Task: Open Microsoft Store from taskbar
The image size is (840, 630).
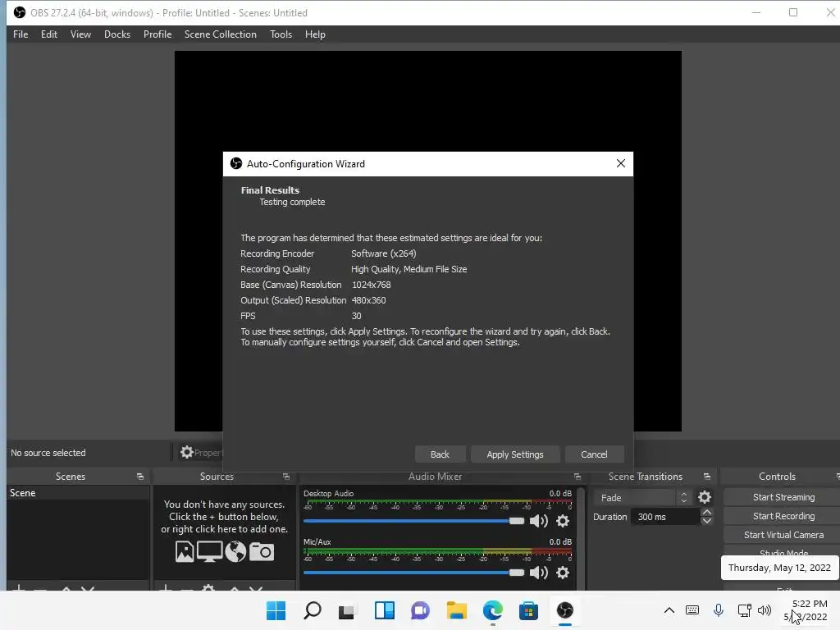Action: tap(529, 610)
